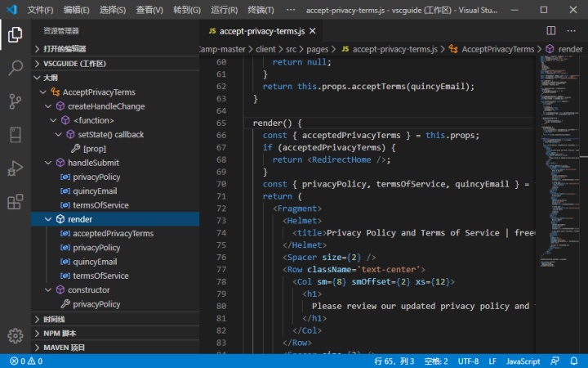The image size is (588, 368).
Task: Open the 选择(S) menu
Action: (113, 10)
